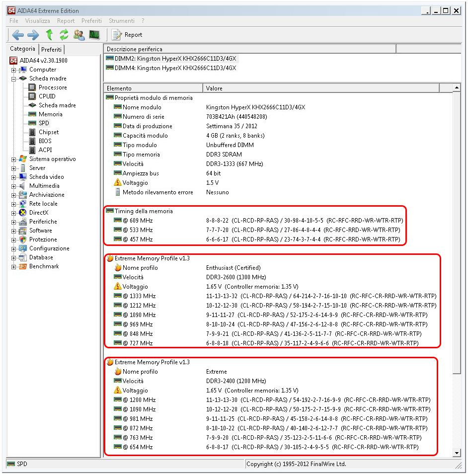
Task: Click the Memoria RAM module icon
Action: pos(32,114)
